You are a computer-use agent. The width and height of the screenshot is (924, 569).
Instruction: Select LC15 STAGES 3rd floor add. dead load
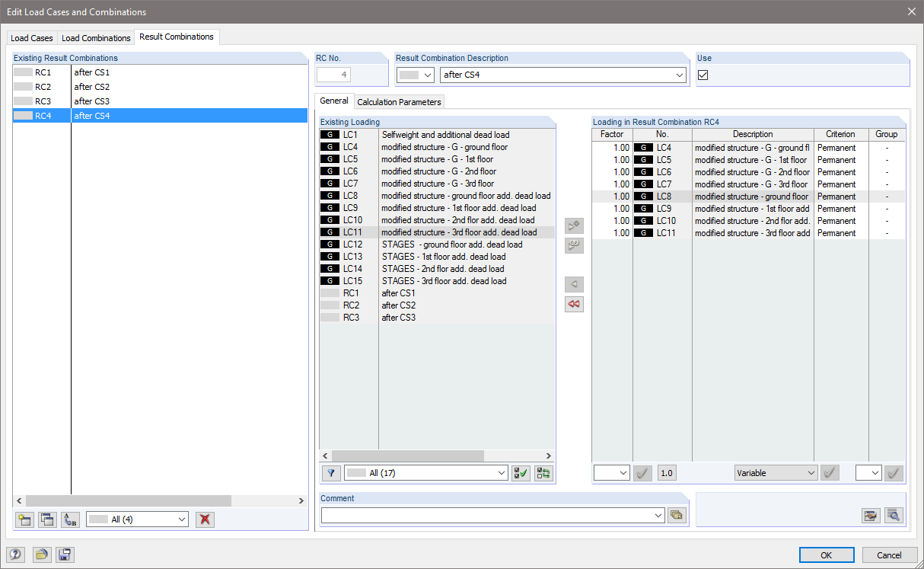coord(437,281)
